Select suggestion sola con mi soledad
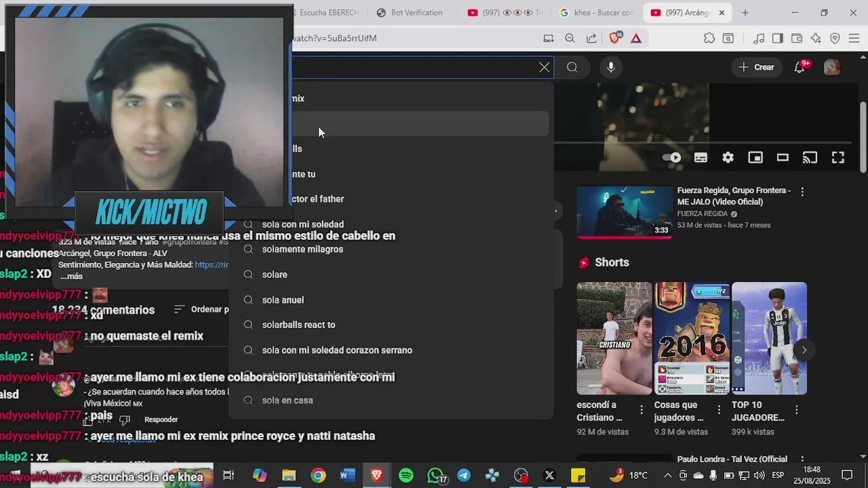The image size is (868, 488). (x=391, y=224)
